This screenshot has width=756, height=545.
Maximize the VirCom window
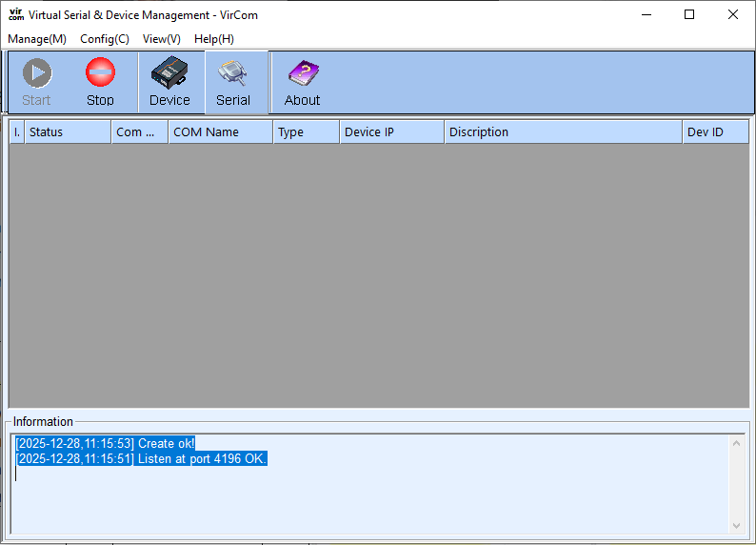pyautogui.click(x=689, y=14)
